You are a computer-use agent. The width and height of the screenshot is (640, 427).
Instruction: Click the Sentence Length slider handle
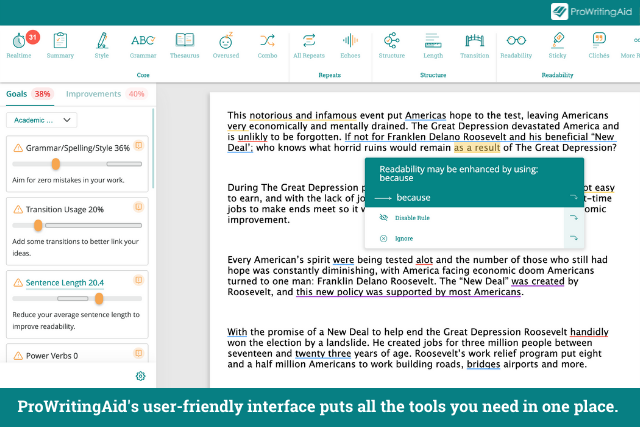click(x=99, y=298)
